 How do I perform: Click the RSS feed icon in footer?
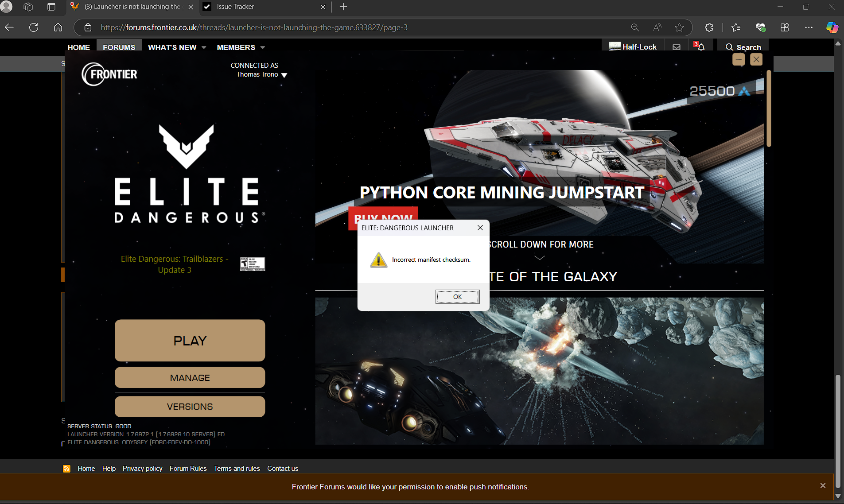(66, 469)
